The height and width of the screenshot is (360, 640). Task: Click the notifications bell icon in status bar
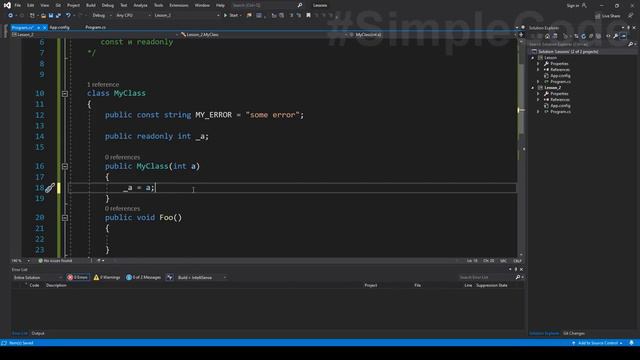click(632, 343)
